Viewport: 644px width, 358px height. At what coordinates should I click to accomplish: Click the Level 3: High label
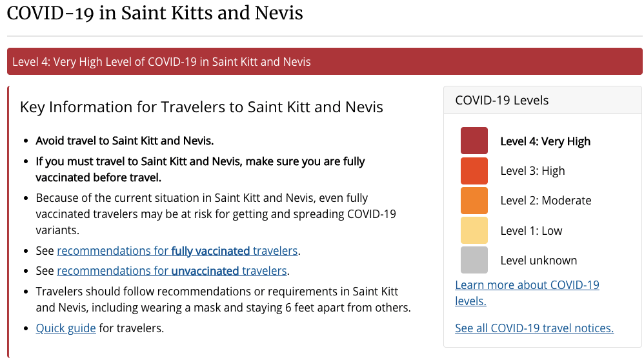click(x=532, y=171)
